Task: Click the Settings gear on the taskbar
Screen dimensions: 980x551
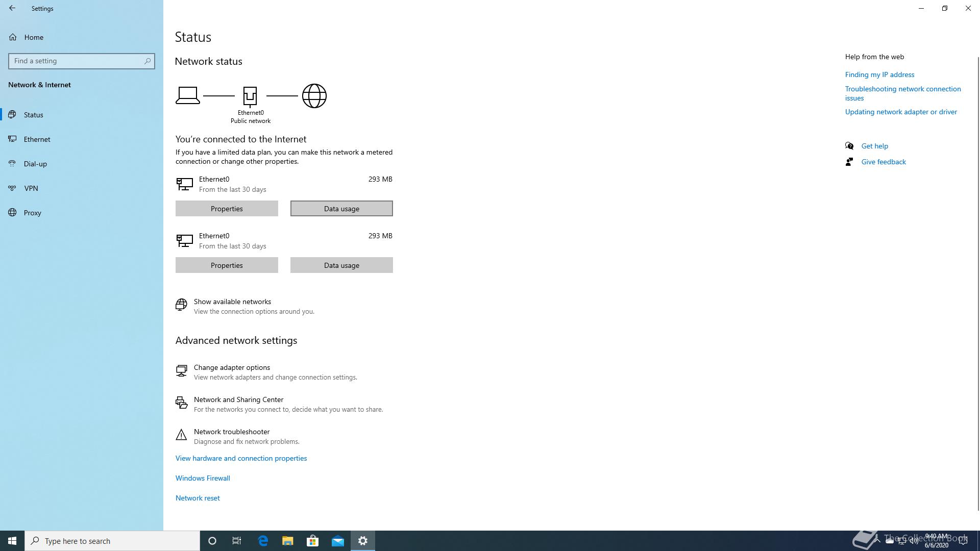Action: [x=363, y=541]
